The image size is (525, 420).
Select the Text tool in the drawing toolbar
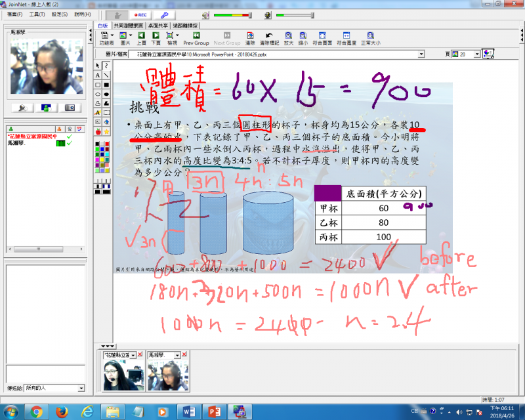click(x=97, y=75)
